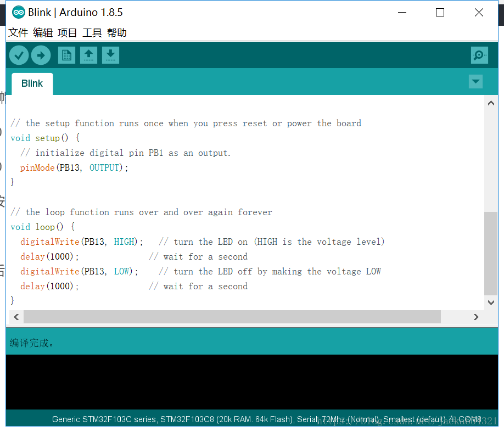Minimize the Arduino window
504x432 pixels.
click(x=402, y=13)
